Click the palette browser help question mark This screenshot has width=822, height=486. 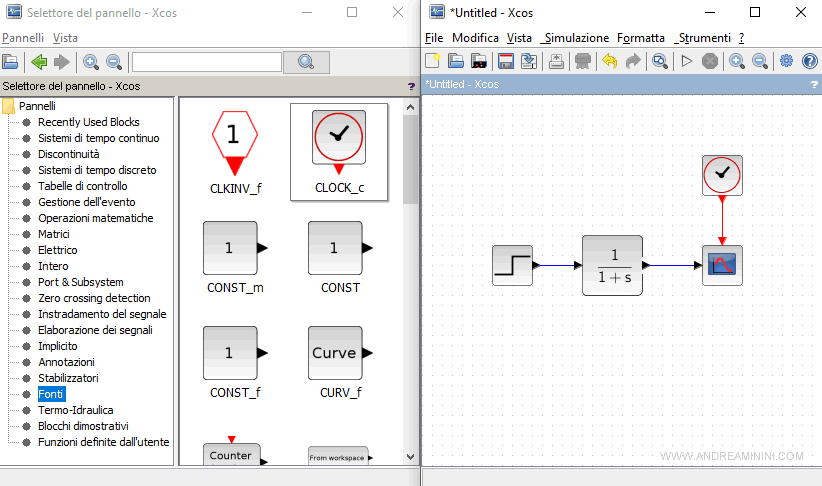(x=412, y=87)
